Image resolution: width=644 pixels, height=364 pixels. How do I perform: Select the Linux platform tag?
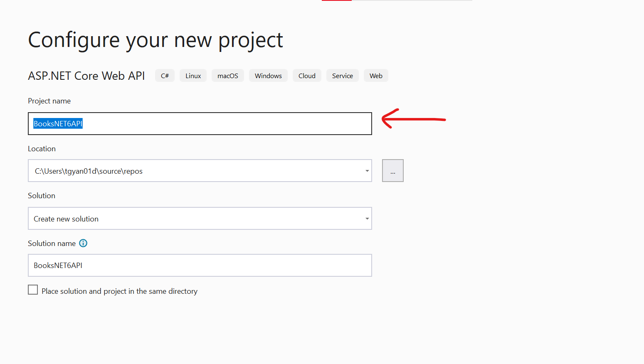tap(193, 75)
